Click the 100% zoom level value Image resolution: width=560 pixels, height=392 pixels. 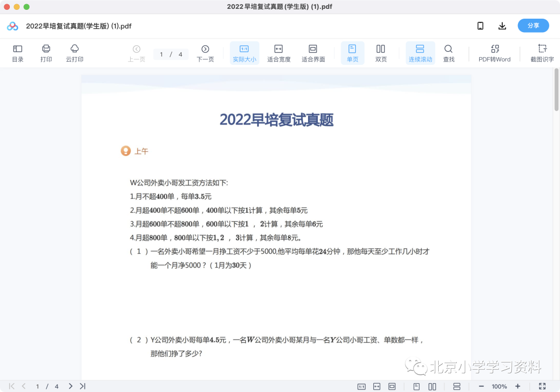tap(499, 386)
